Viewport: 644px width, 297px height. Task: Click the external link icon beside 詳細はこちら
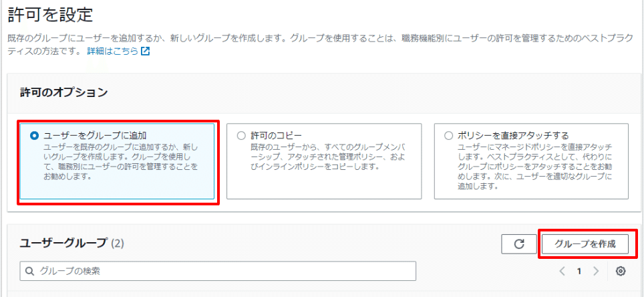click(146, 52)
